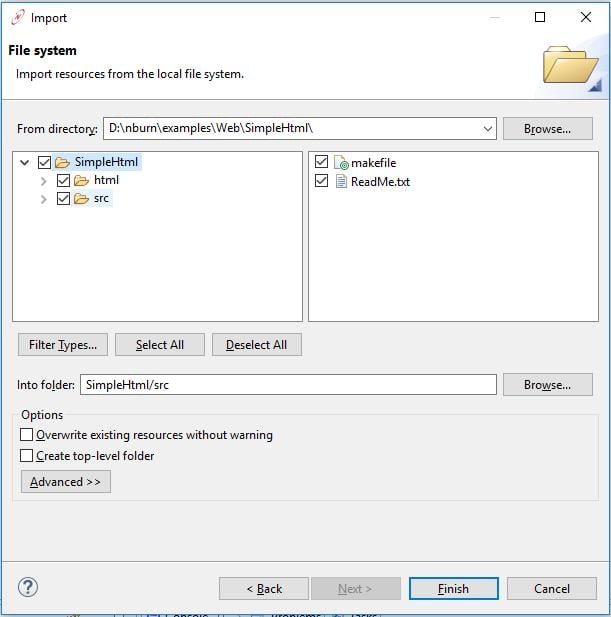Expand the src folder node
This screenshot has width=611, height=617.
[43, 199]
